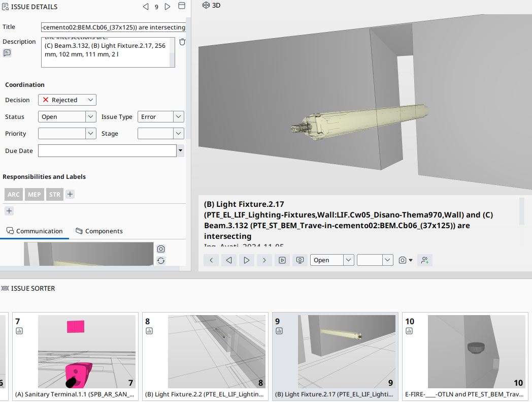Viewport: 532px width, 402px height.
Task: Expand the Issue Type dropdown showing Error
Action: pyautogui.click(x=160, y=117)
